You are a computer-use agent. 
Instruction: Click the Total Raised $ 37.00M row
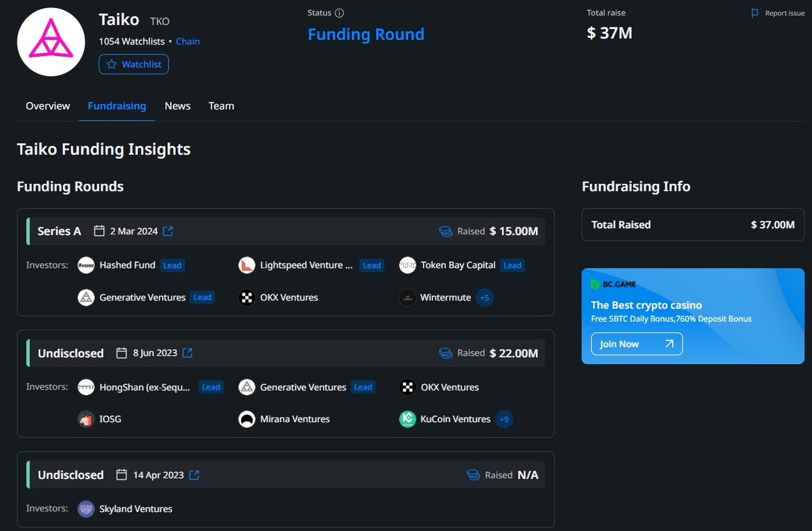pos(693,225)
